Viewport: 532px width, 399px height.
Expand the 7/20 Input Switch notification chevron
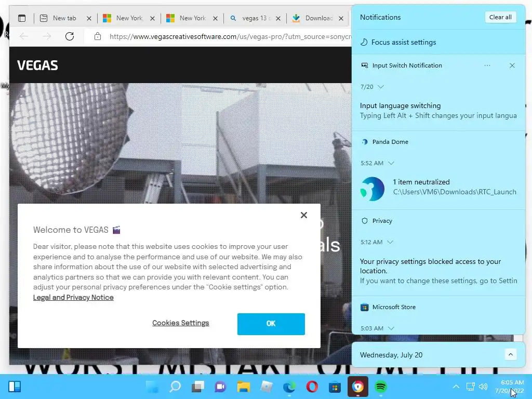click(x=381, y=87)
